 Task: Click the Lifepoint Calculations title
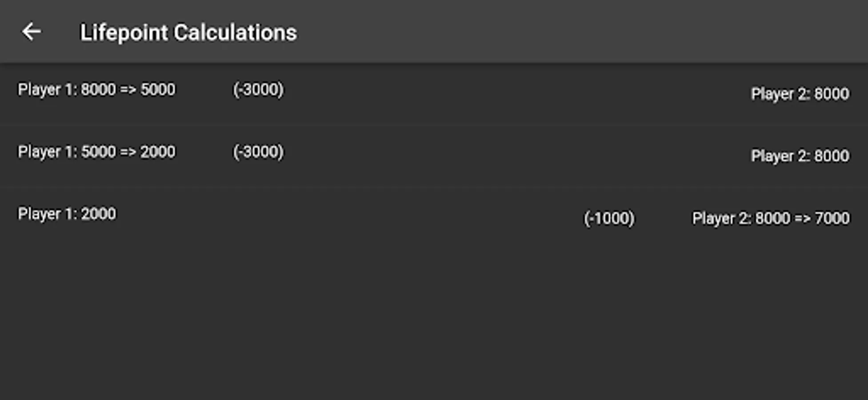click(188, 33)
